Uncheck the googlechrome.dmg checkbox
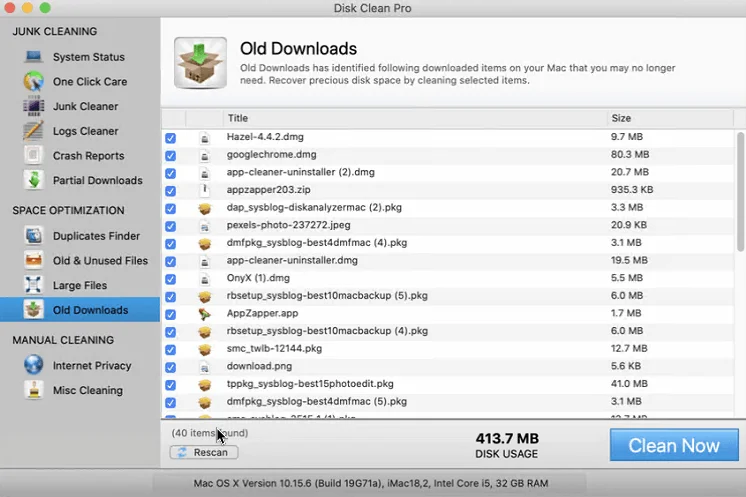The height and width of the screenshot is (497, 746). [170, 156]
